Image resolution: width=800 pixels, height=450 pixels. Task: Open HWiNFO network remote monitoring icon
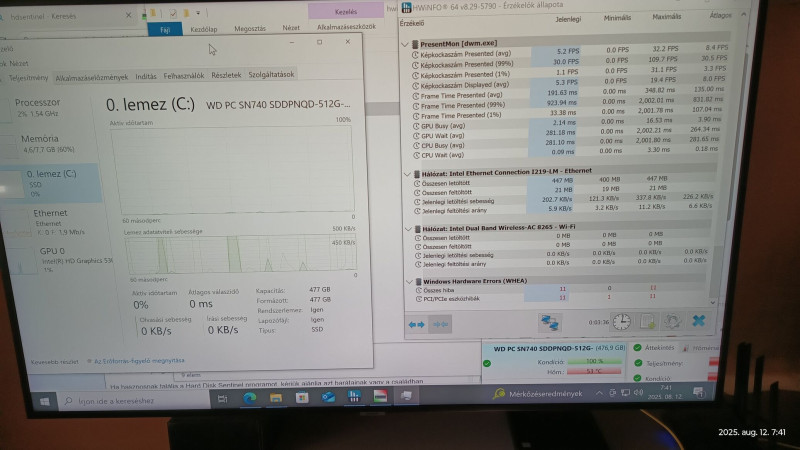(549, 322)
